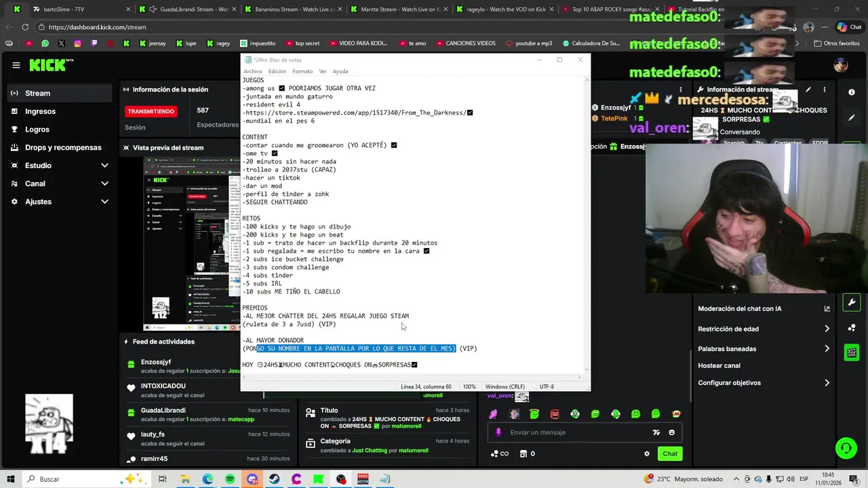Open the Kick hamburger sidebar menu
The width and height of the screenshot is (868, 488).
[16, 65]
